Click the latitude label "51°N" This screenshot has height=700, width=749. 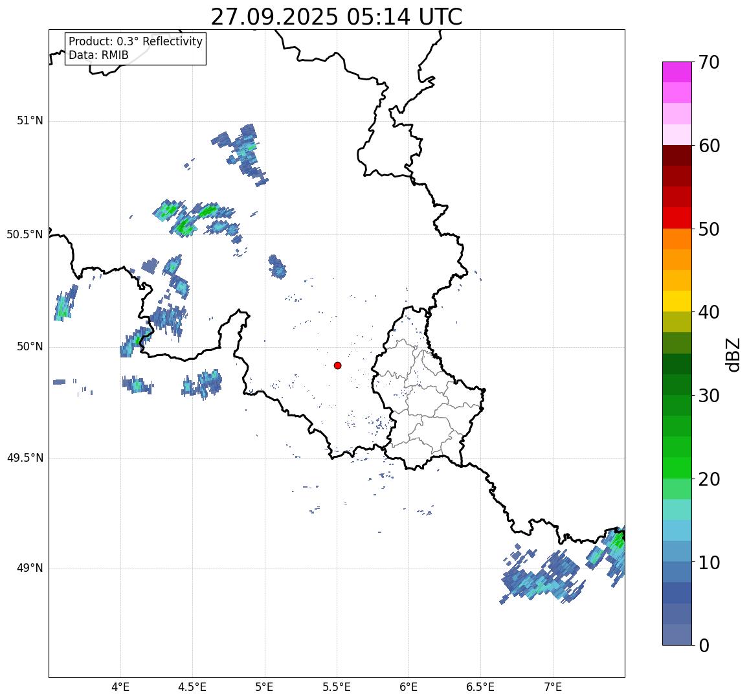pos(30,121)
